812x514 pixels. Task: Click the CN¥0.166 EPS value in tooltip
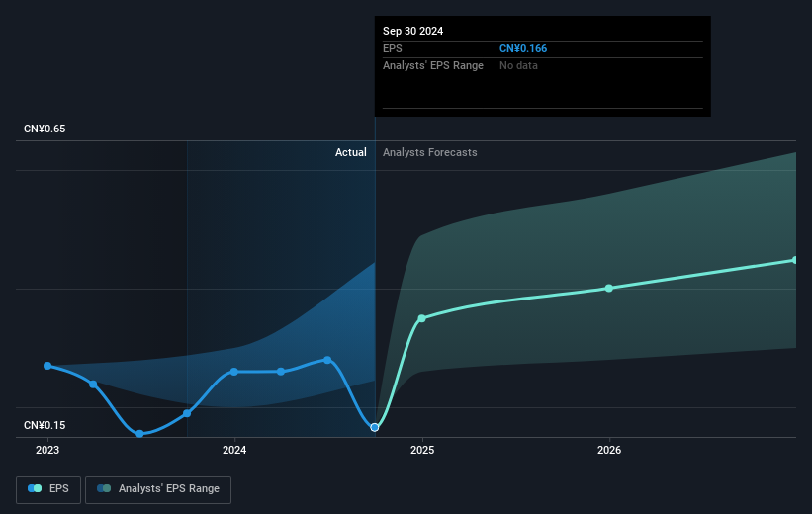pyautogui.click(x=523, y=48)
